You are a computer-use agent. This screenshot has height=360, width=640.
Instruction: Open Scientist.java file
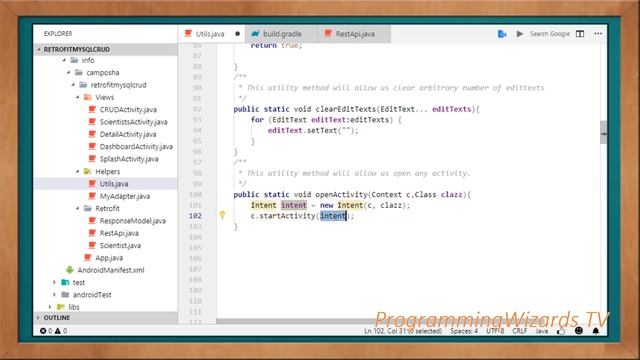[120, 245]
